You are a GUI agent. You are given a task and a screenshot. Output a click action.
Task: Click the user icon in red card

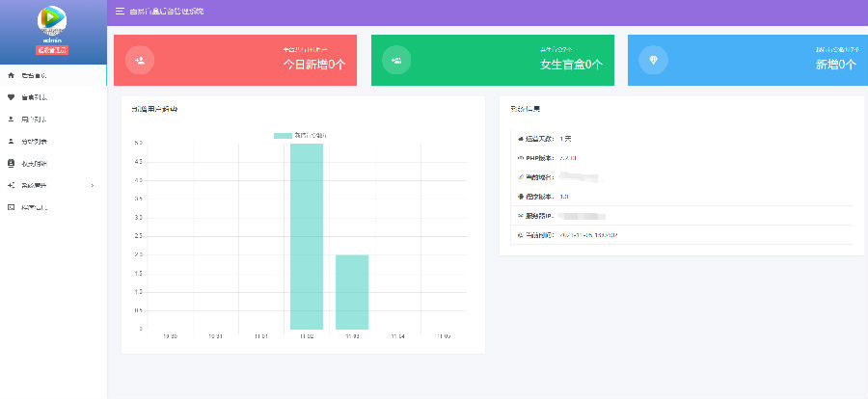point(140,60)
